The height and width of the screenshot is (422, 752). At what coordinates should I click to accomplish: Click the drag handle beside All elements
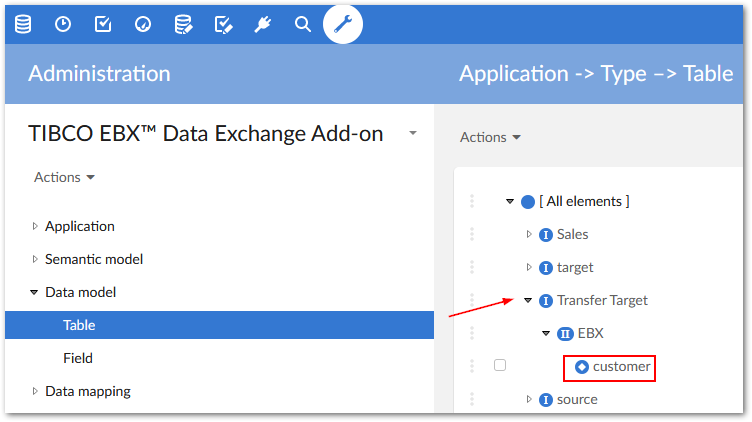472,201
